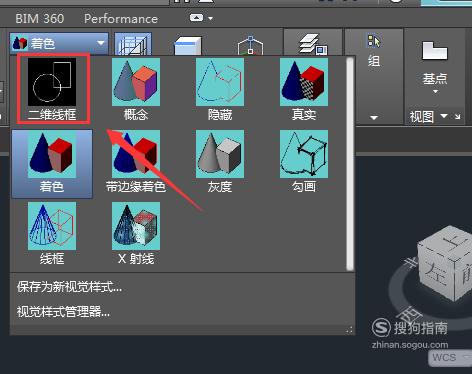This screenshot has width=472, height=374.
Task: Expand the arrow below the 组 panel
Action: (374, 118)
